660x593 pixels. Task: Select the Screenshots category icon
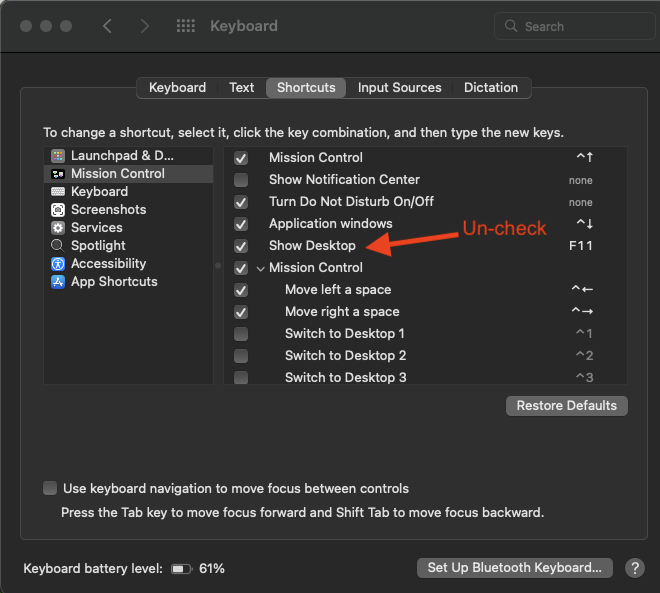(x=58, y=210)
